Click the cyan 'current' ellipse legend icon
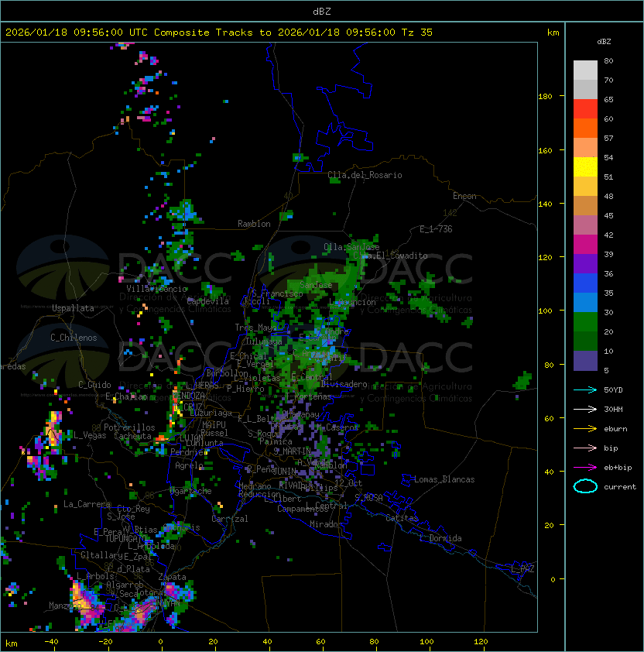Image resolution: width=644 pixels, height=652 pixels. pos(585,486)
